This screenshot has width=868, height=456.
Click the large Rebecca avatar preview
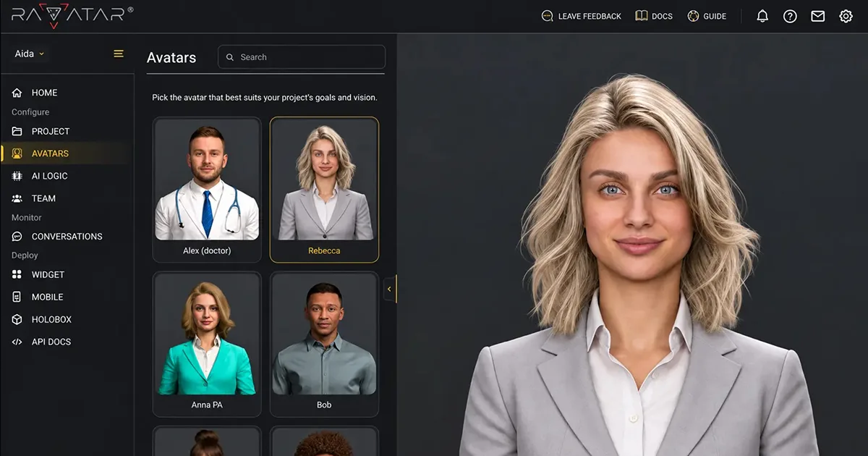(x=639, y=264)
